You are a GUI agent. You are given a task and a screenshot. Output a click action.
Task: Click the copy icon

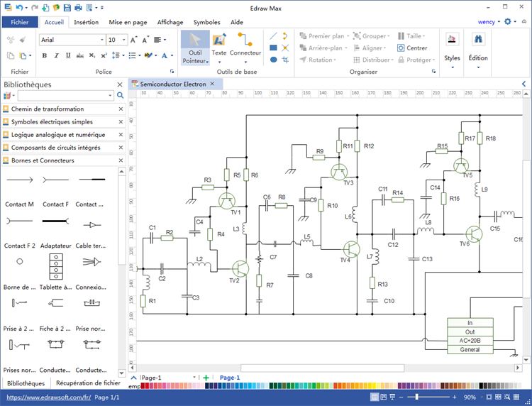point(11,55)
